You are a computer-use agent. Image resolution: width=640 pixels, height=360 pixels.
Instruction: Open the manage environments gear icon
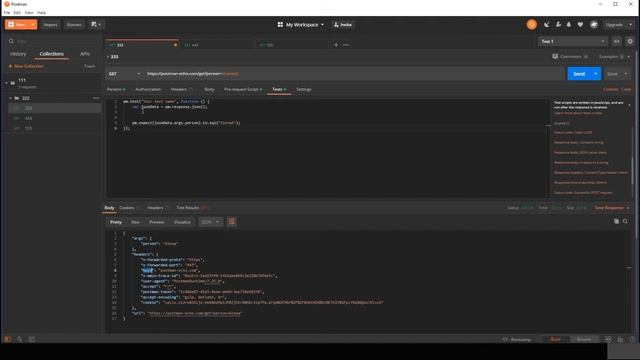630,41
